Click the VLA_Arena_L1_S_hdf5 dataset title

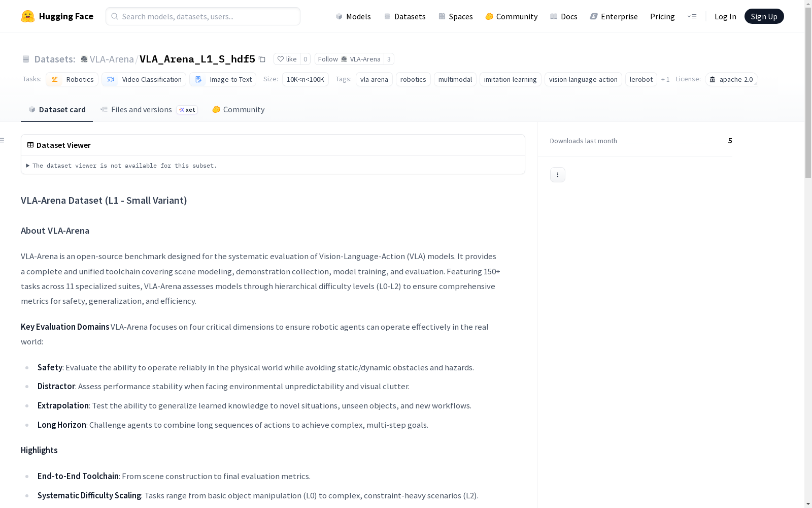coord(197,59)
